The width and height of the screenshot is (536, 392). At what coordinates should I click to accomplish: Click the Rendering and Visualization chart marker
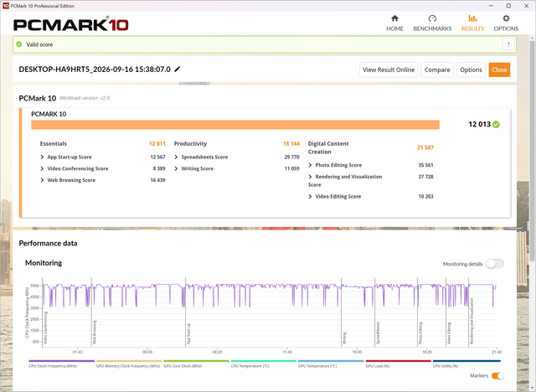[x=472, y=322]
